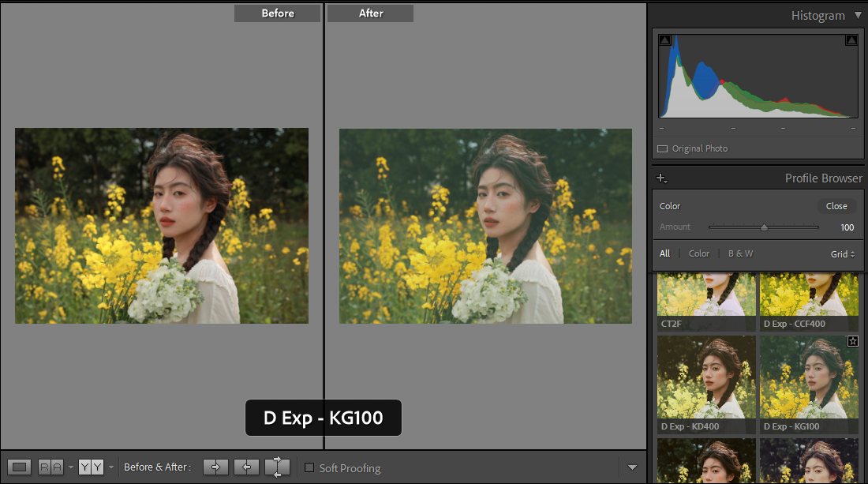
Task: Filter profiles by B & W tab
Action: click(740, 253)
